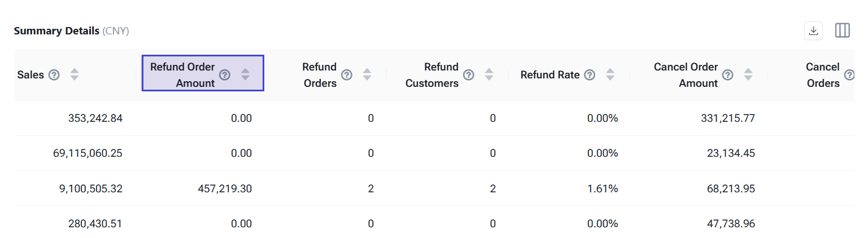Download the Summary Details table

coord(813,31)
